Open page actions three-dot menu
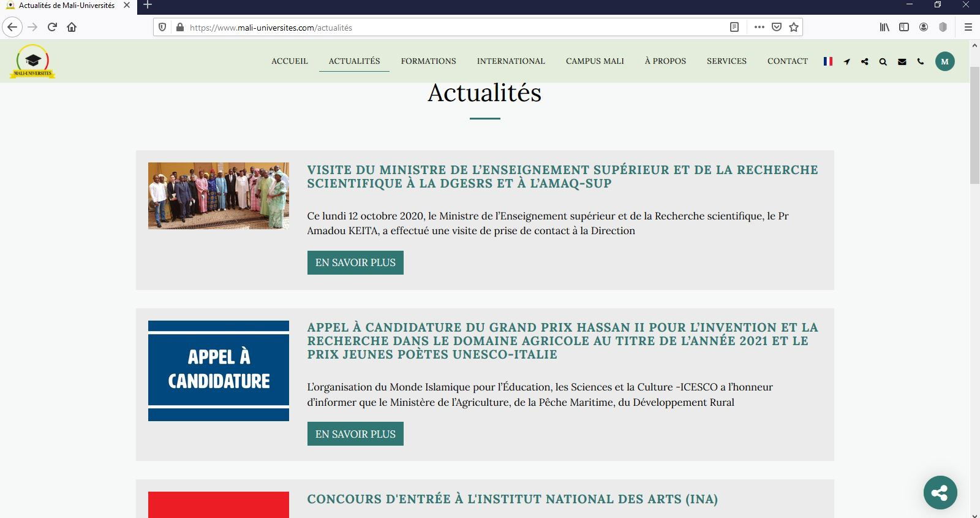 759,27
